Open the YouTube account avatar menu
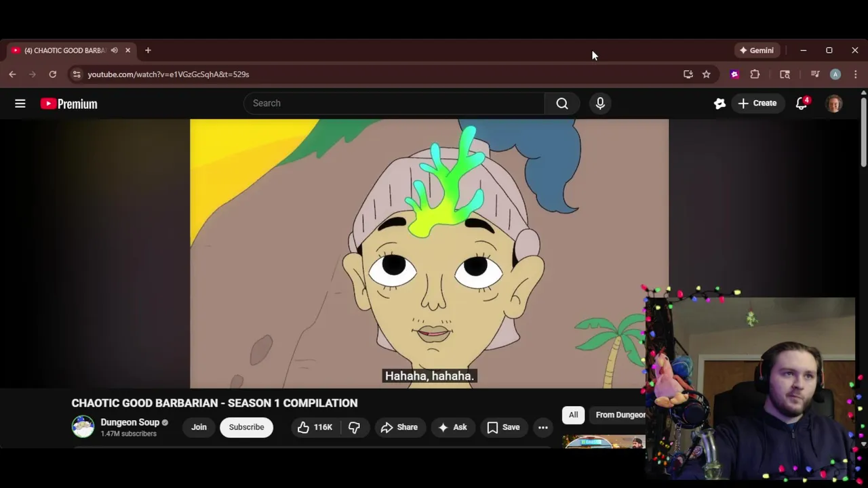The image size is (868, 488). [834, 104]
